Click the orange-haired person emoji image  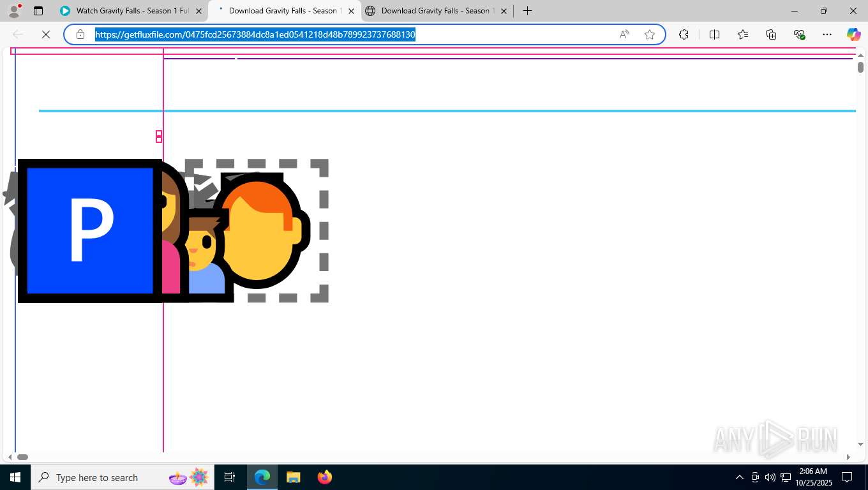[260, 230]
